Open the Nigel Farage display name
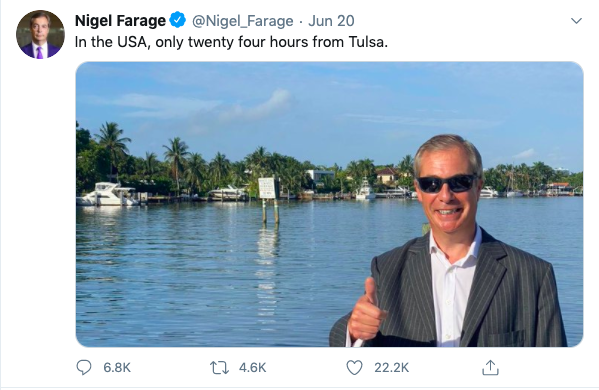Viewport: 599px width, 390px height. pos(120,21)
